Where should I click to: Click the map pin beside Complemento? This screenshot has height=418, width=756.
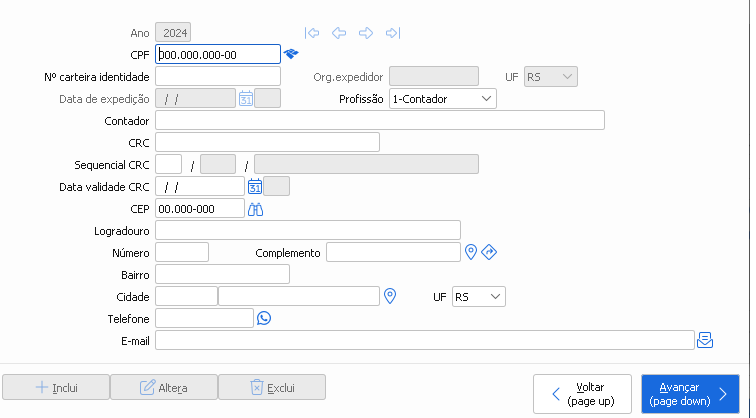[x=471, y=252]
